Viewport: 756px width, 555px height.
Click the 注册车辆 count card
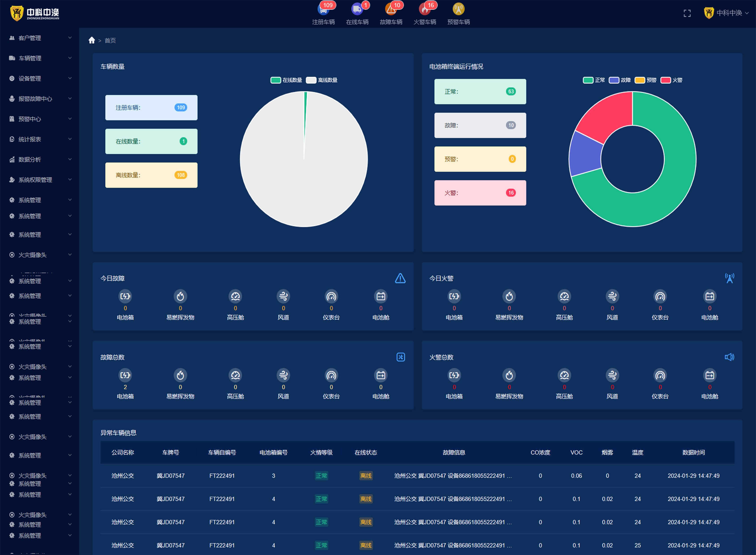(151, 107)
